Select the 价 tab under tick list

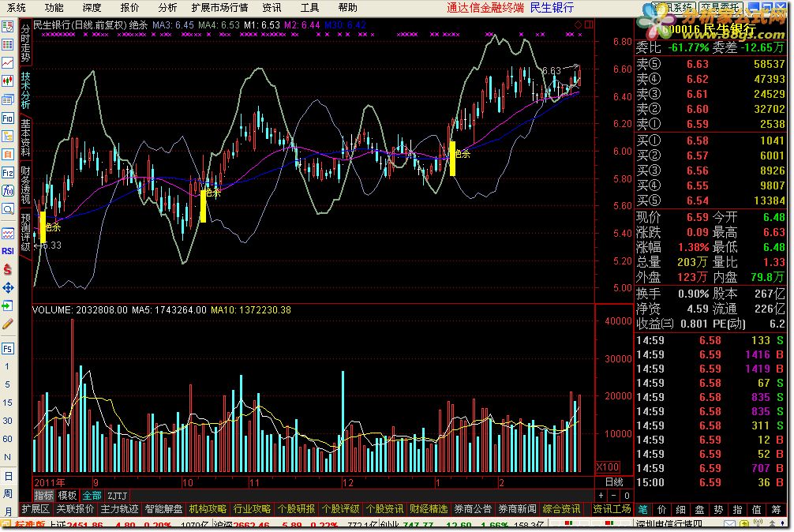click(661, 510)
